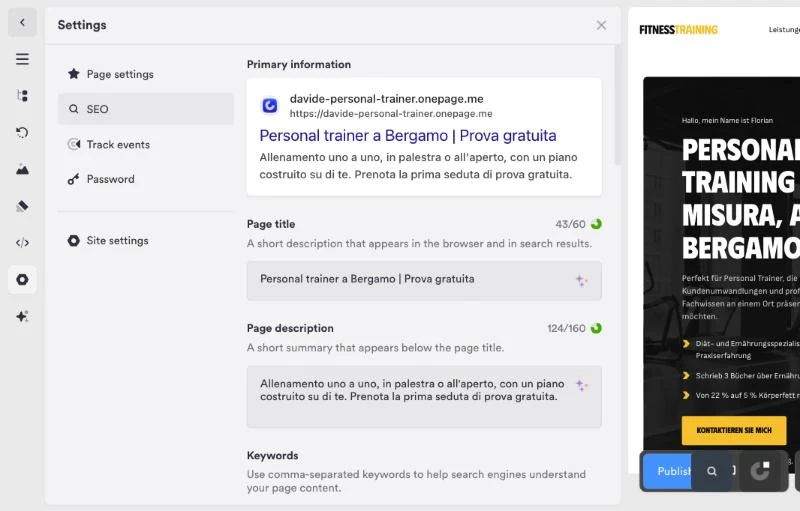800x511 pixels.
Task: Click the 'Keywords' heading
Action: tap(272, 455)
